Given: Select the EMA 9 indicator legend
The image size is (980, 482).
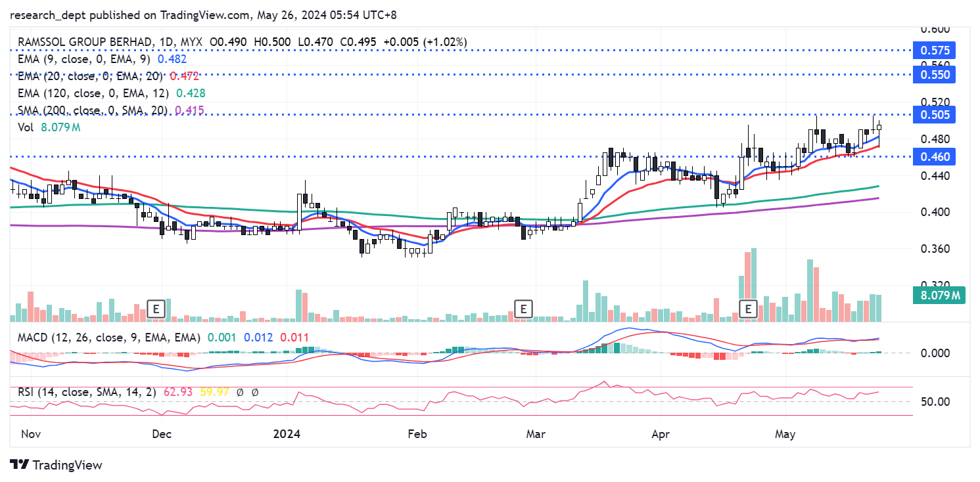Looking at the screenshot, I should 79,59.
